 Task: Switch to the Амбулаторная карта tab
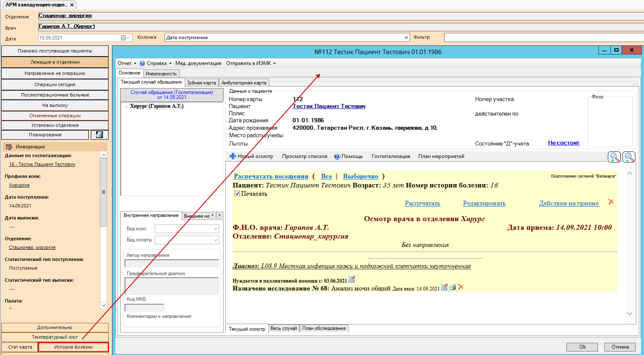[x=244, y=82]
